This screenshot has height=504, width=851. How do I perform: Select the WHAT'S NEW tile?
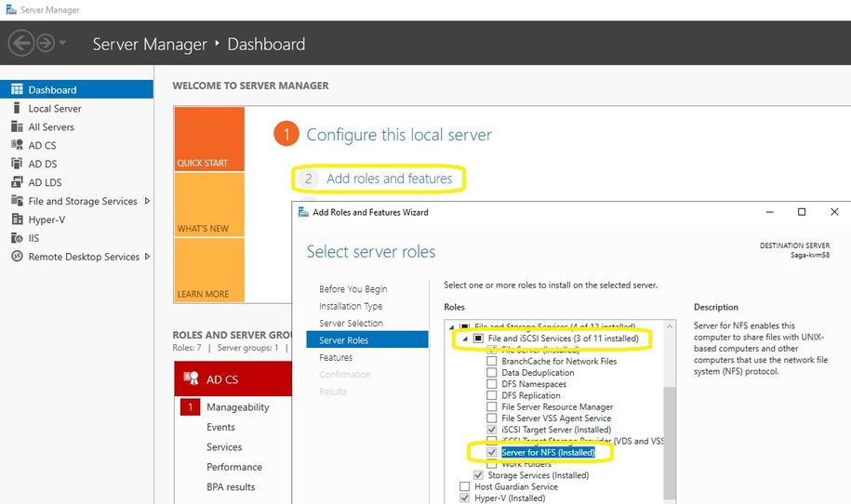tap(209, 205)
